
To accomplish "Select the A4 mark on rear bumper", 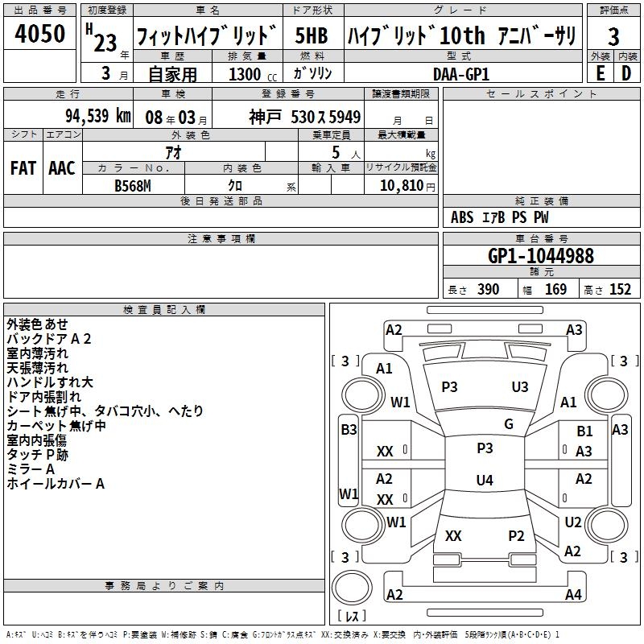I will (x=573, y=595).
